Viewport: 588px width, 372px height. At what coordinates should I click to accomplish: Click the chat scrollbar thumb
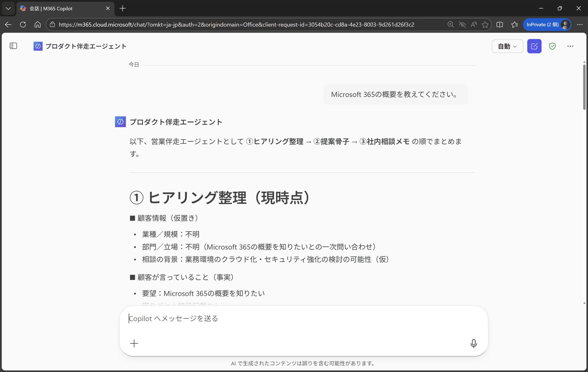pos(584,87)
